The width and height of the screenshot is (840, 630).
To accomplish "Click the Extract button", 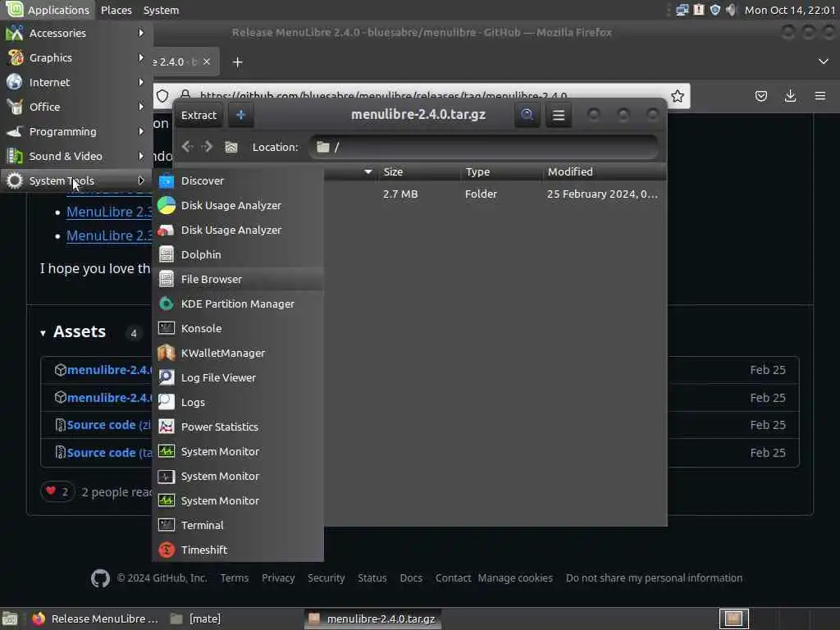I will (x=199, y=115).
